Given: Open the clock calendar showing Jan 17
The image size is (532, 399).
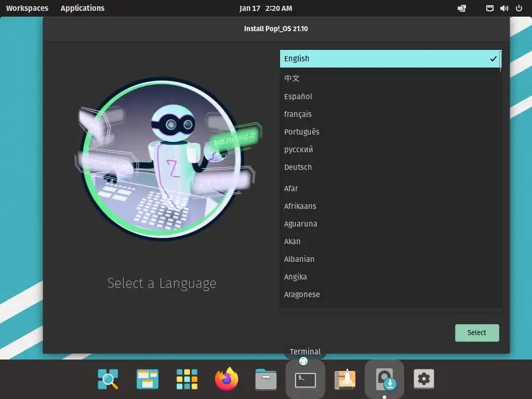Looking at the screenshot, I should tap(265, 8).
